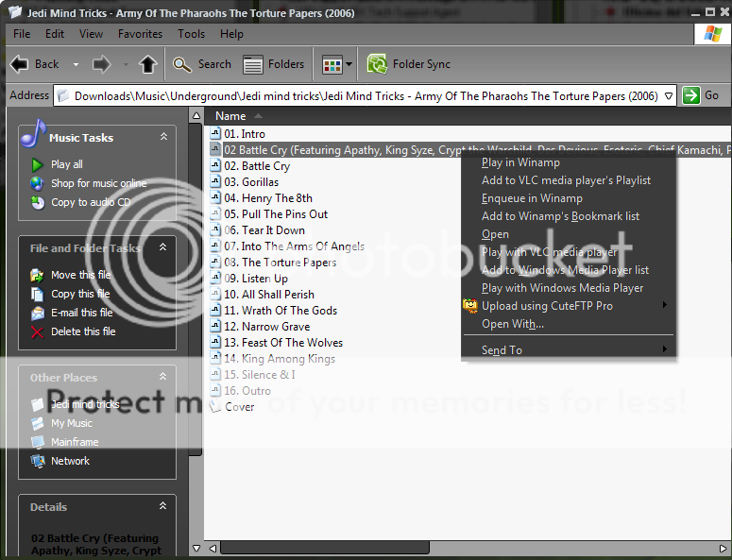
Task: Launch Folder Sync from the toolbar
Action: tap(409, 64)
